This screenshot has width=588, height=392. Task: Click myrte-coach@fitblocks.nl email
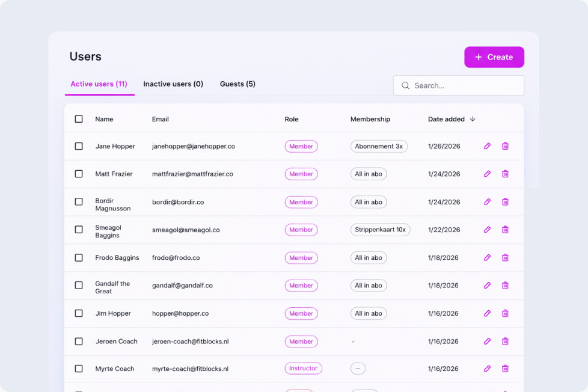coord(190,369)
